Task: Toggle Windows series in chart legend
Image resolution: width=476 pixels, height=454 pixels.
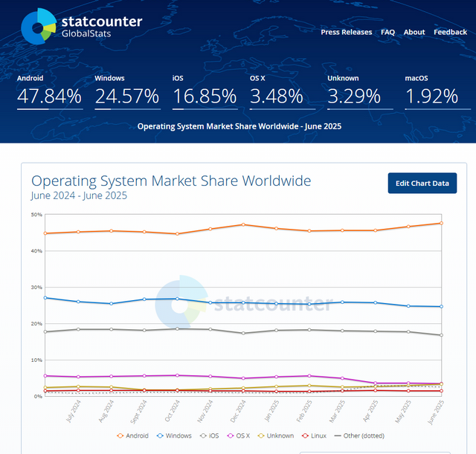Action: tap(174, 436)
